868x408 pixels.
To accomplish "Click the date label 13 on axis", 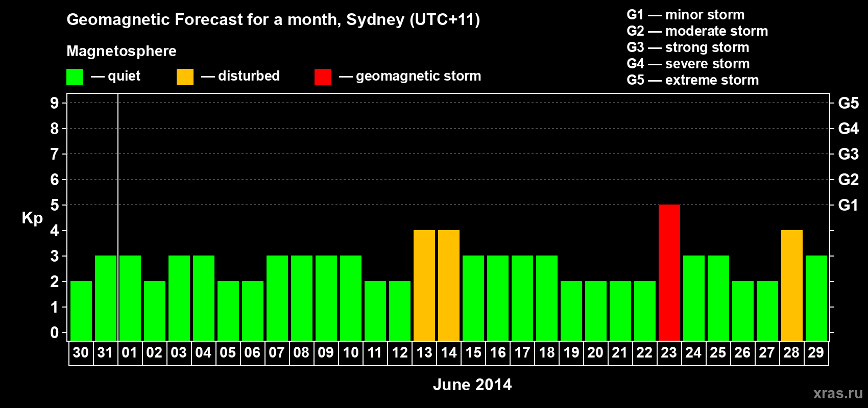I will [x=424, y=352].
